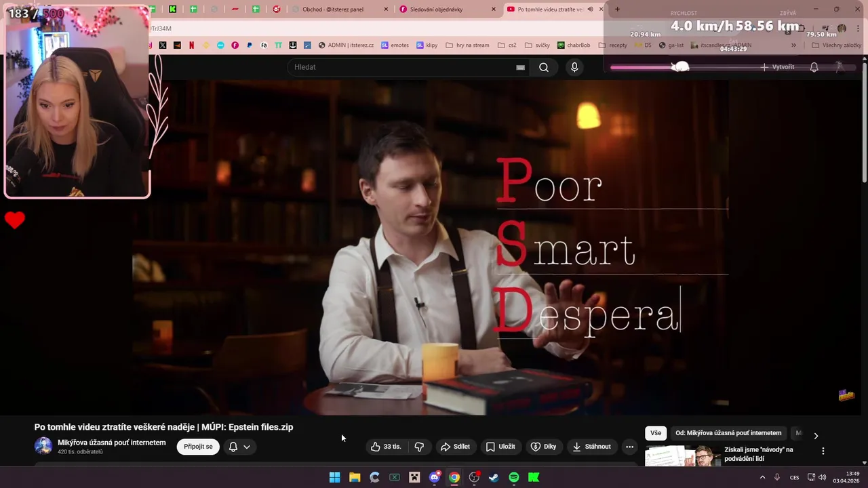Open Spotify from taskbar
The image size is (868, 488).
click(x=514, y=477)
